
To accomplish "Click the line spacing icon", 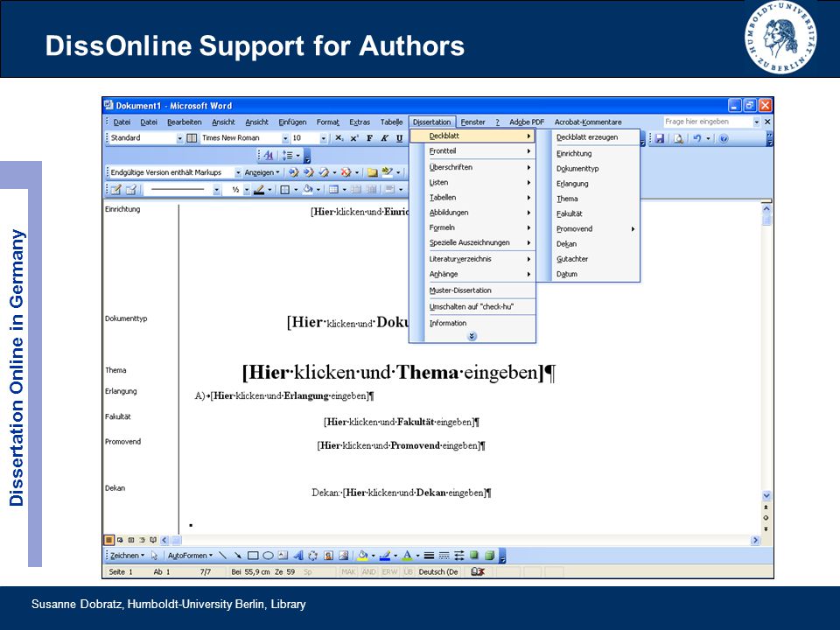I will 288,156.
